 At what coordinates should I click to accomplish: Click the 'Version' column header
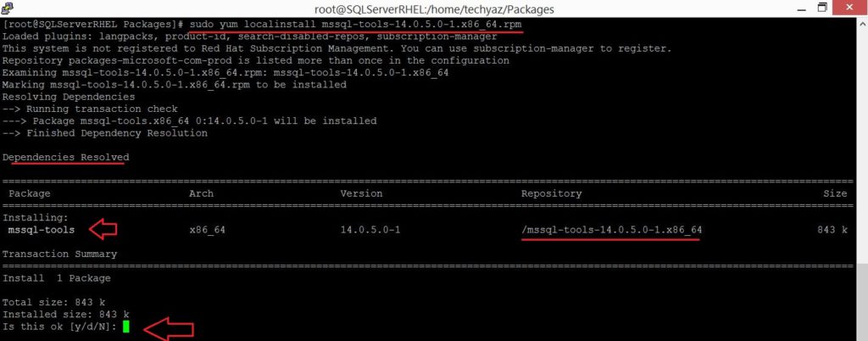[361, 193]
